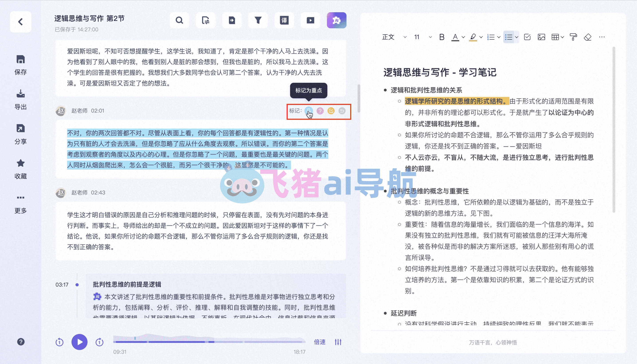This screenshot has width=637, height=364.
Task: Open the 正文 paragraph style dropdown
Action: [x=394, y=37]
